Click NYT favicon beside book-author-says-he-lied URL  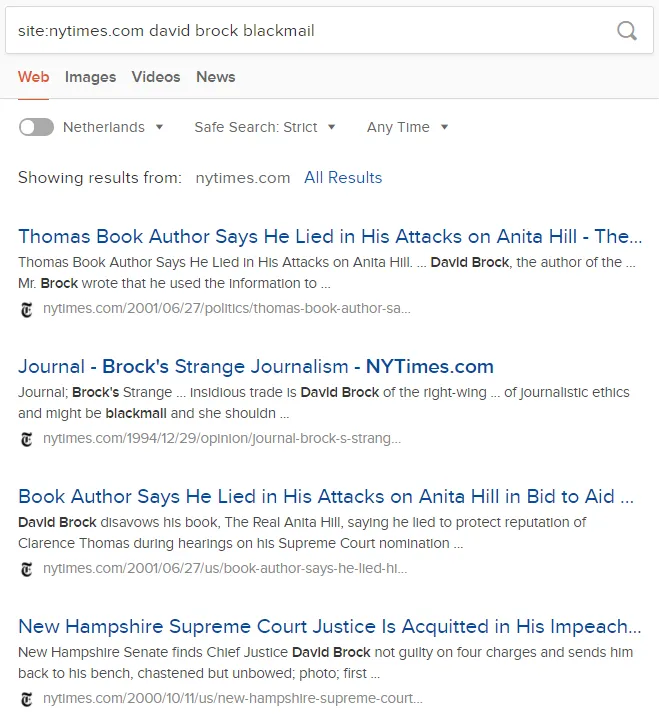pos(27,569)
